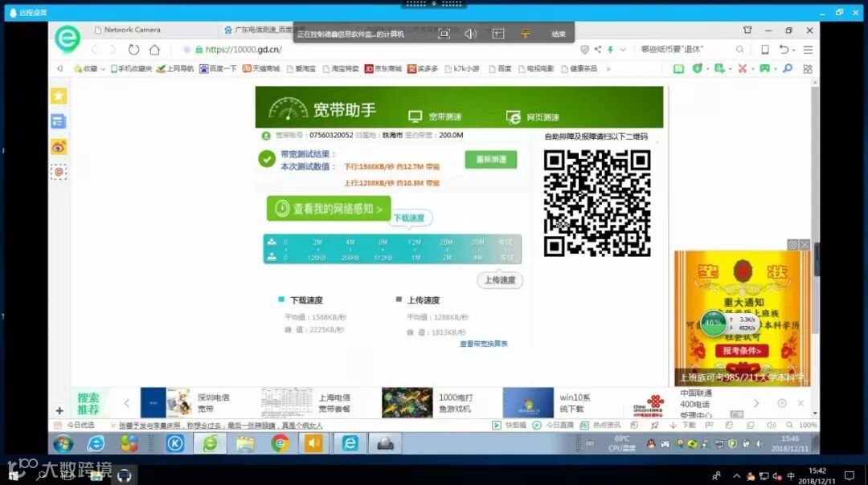Open settings gear of search recommendations

pyautogui.click(x=782, y=403)
